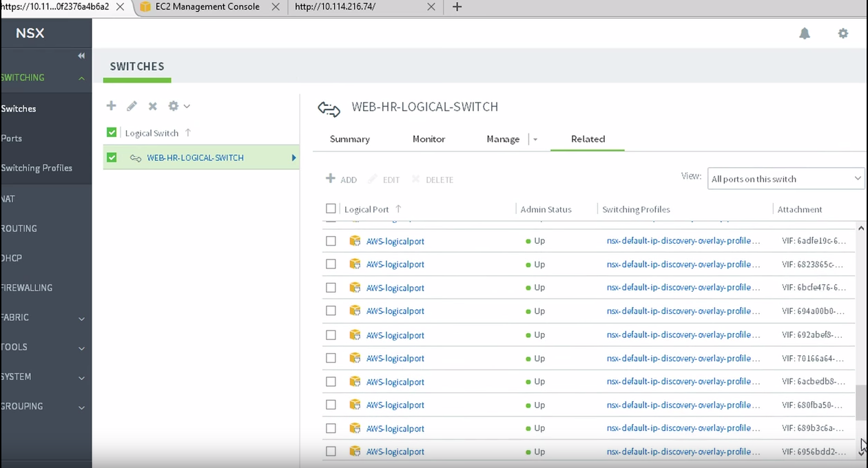Click port icon in row VIF 6acbedb8
This screenshot has width=868, height=468.
355,382
